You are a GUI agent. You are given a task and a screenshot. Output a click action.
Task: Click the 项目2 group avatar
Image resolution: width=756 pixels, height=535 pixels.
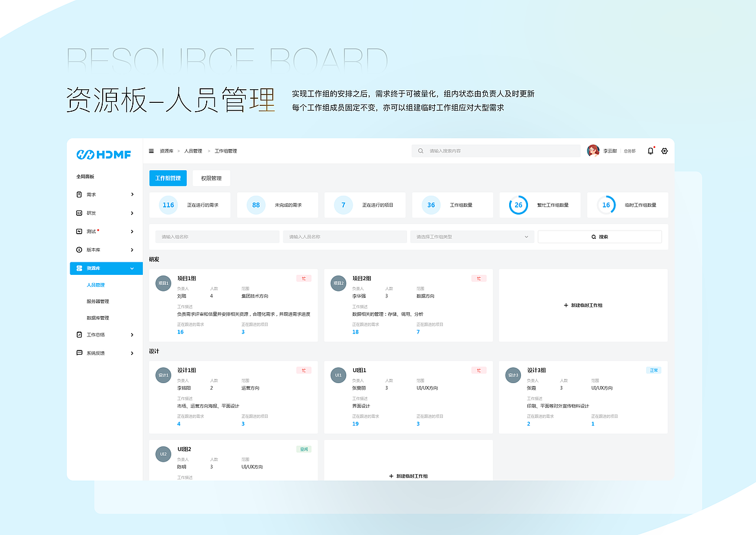(x=338, y=283)
